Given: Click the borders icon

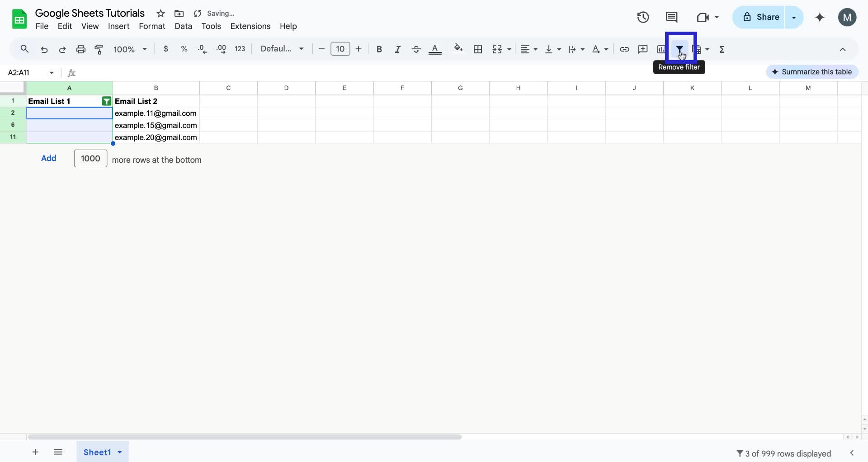Looking at the screenshot, I should (478, 49).
